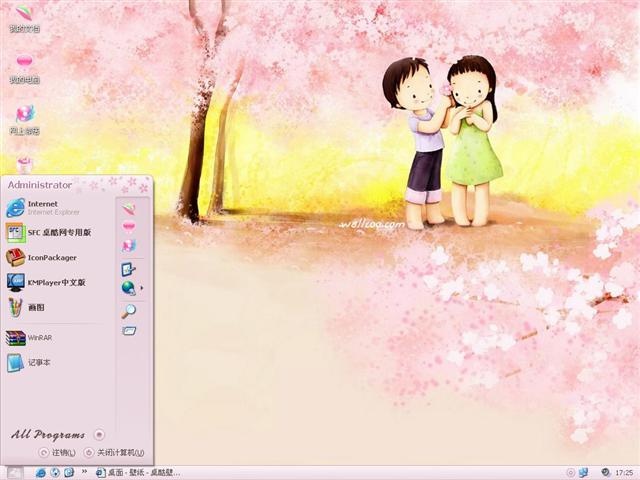Switch to 桌面 - 壁纸 taskbar window
Image resolution: width=640 pixels, height=480 pixels.
pyautogui.click(x=138, y=473)
